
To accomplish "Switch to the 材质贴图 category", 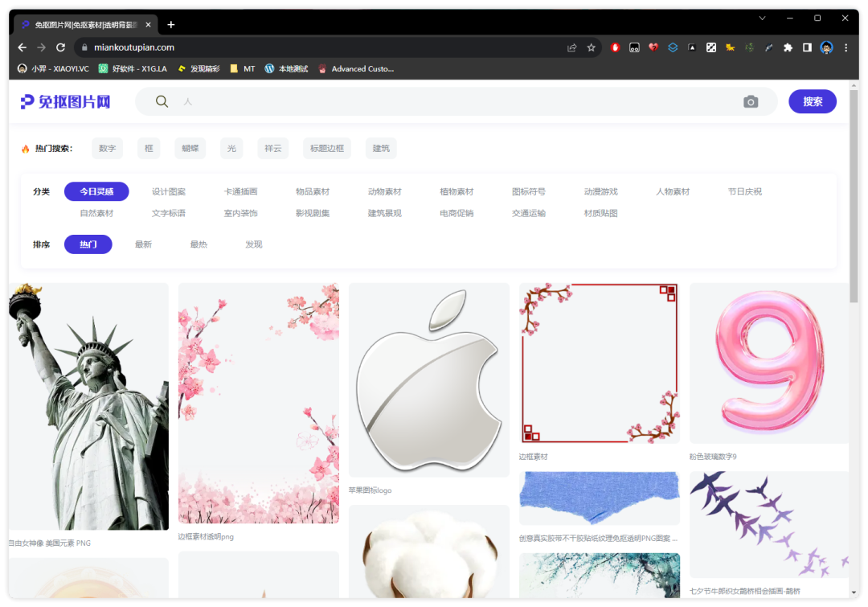I will pyautogui.click(x=600, y=213).
